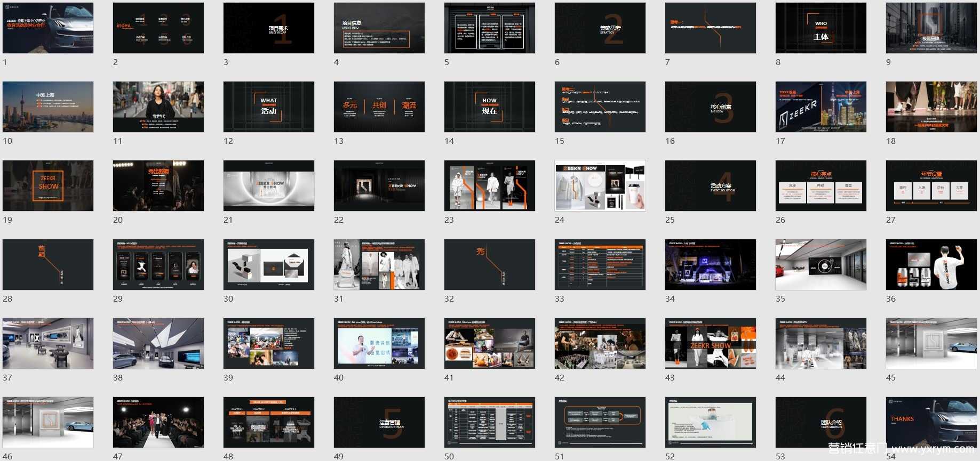
Task: Select slide 9 极氪品牌 building thumbnail
Action: (x=931, y=28)
